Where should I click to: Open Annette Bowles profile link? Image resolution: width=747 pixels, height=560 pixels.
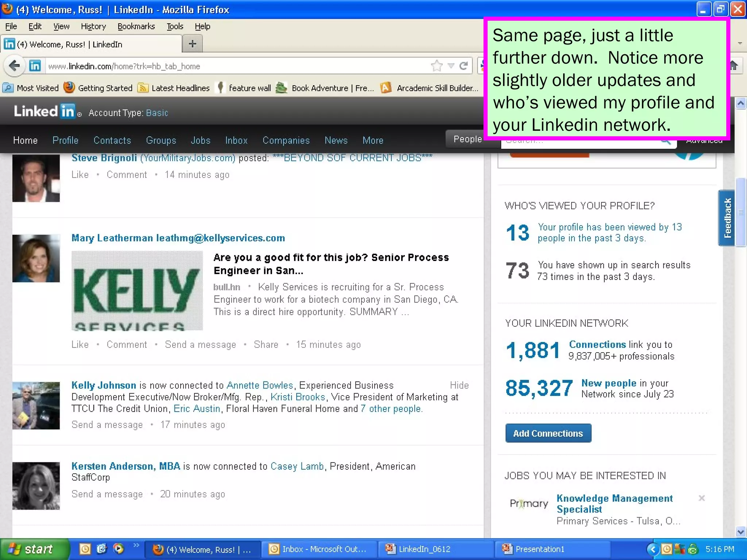coord(260,385)
